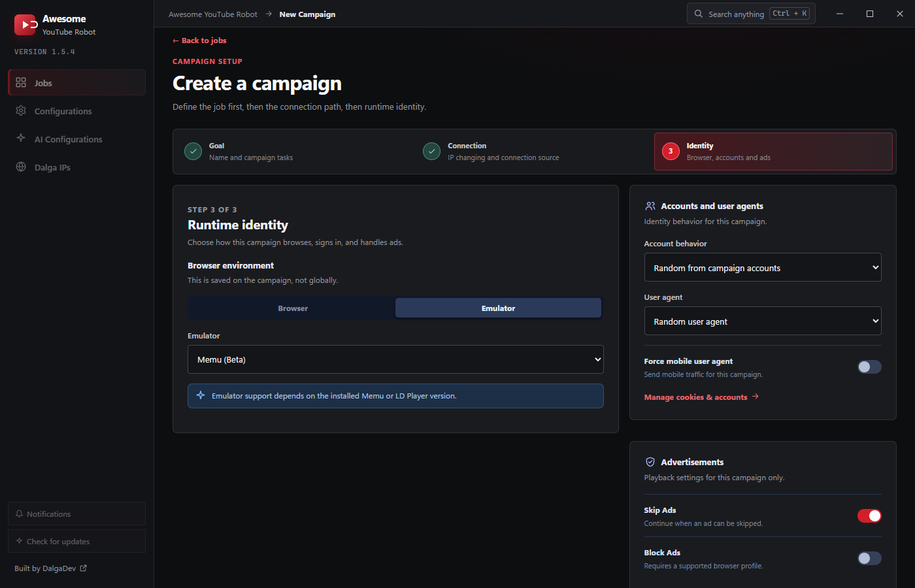
Task: Click the emulator support notice text
Action: point(334,396)
